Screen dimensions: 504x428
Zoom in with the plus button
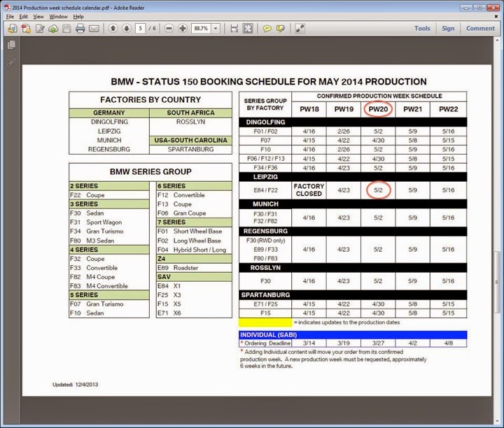[x=183, y=28]
